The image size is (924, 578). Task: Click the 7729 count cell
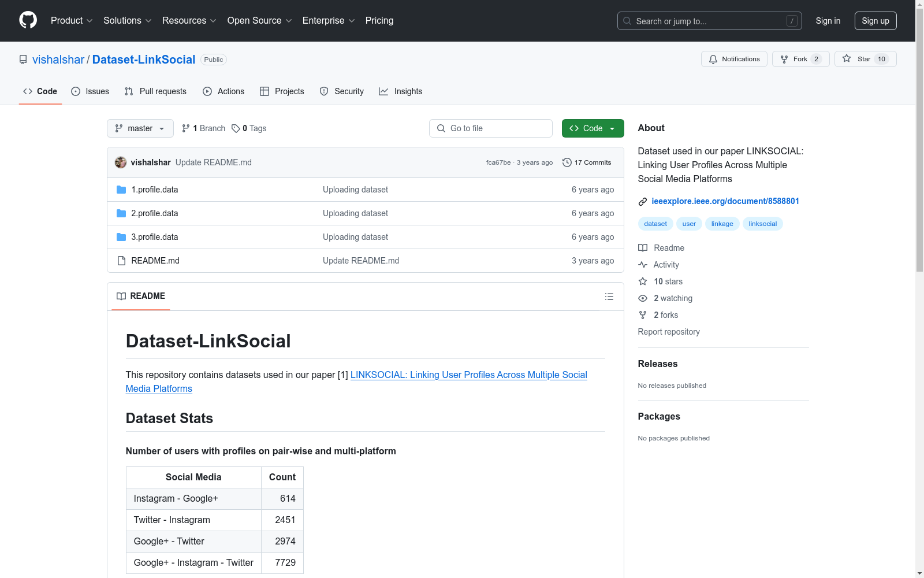[x=282, y=563]
